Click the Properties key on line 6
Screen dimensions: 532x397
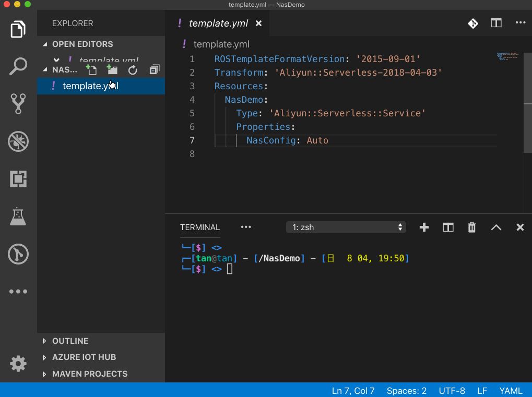263,127
